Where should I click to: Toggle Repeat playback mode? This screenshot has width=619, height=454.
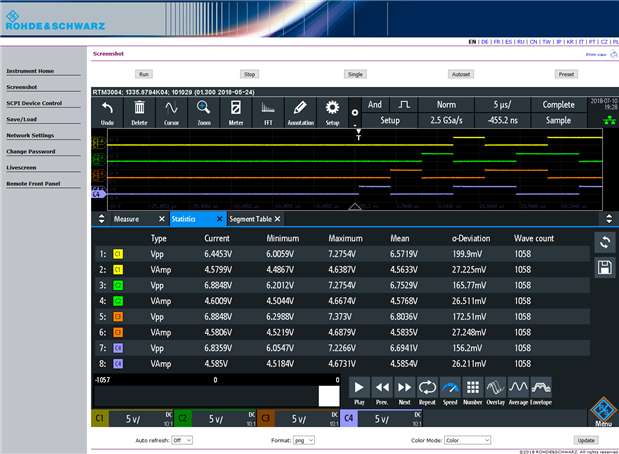(x=427, y=388)
